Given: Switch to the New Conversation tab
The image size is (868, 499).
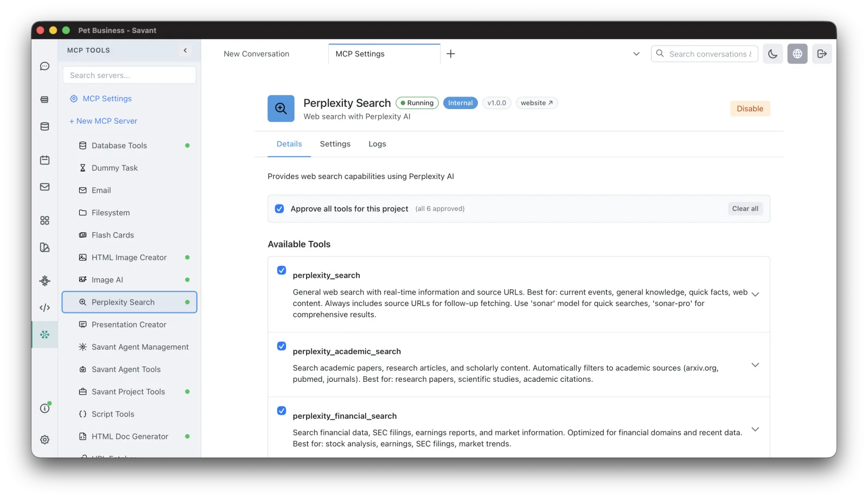Looking at the screenshot, I should pos(257,54).
